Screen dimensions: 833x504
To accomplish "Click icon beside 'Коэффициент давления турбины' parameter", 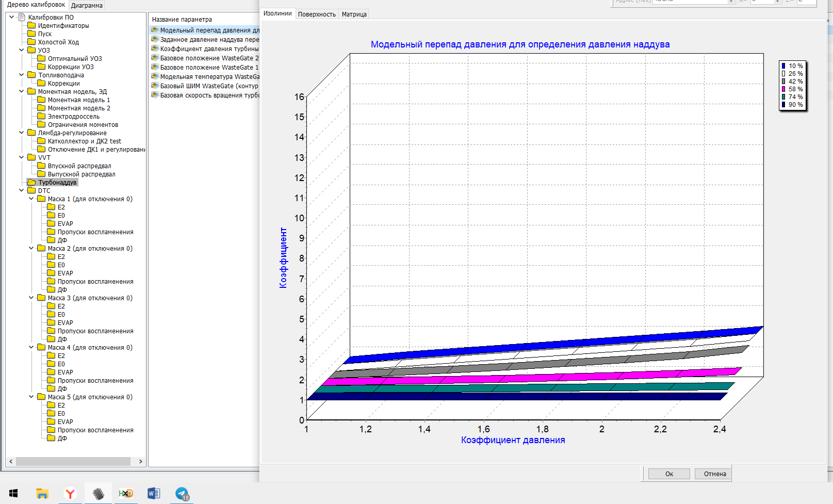I will pyautogui.click(x=154, y=48).
